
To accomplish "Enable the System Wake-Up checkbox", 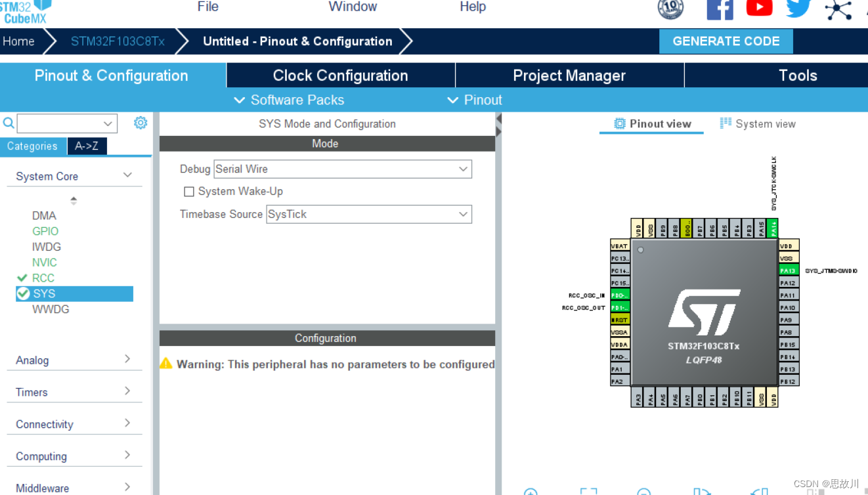I will tap(189, 192).
